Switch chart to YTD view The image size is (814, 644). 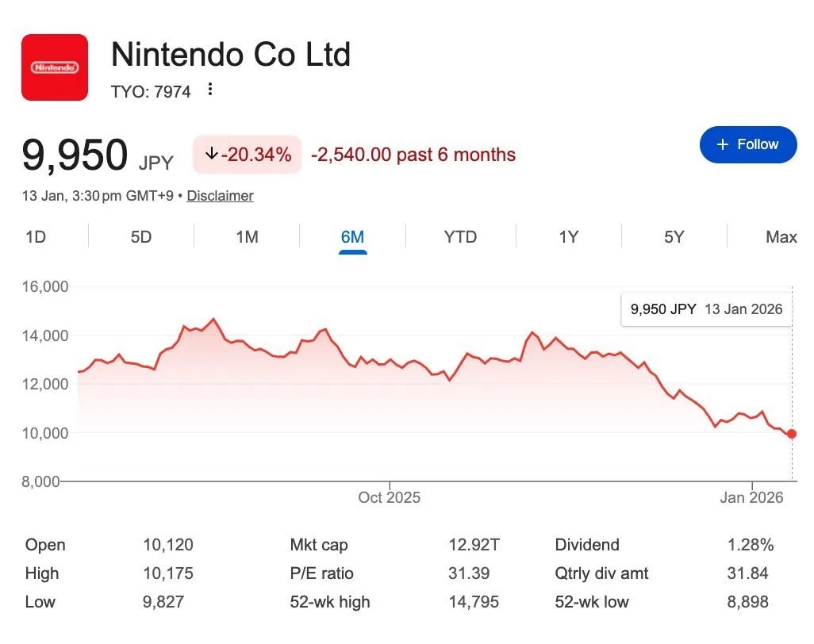click(x=460, y=237)
